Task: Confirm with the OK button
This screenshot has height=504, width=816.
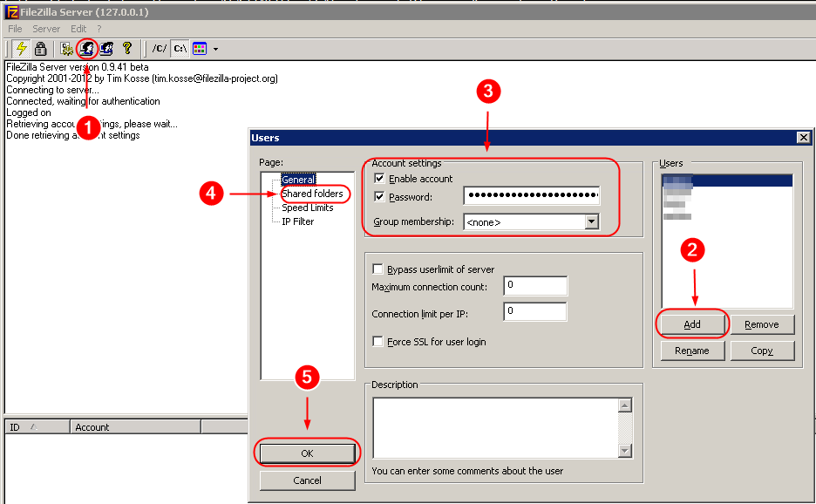Action: click(307, 453)
